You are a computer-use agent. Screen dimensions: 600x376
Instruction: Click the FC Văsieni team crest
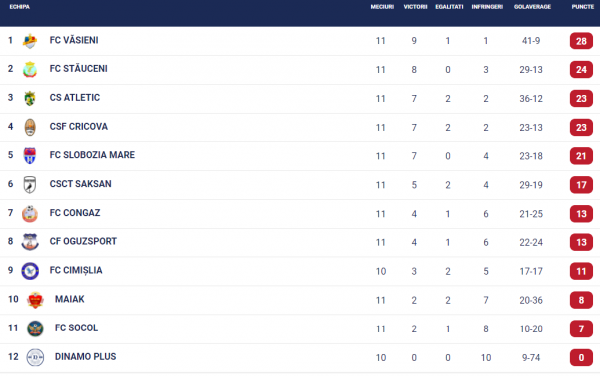click(30, 41)
